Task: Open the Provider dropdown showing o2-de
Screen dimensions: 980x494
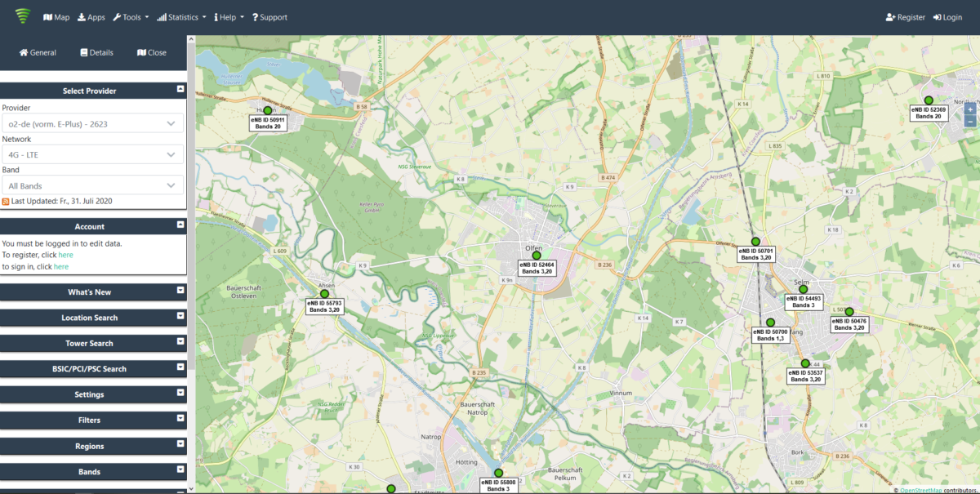Action: tap(92, 123)
